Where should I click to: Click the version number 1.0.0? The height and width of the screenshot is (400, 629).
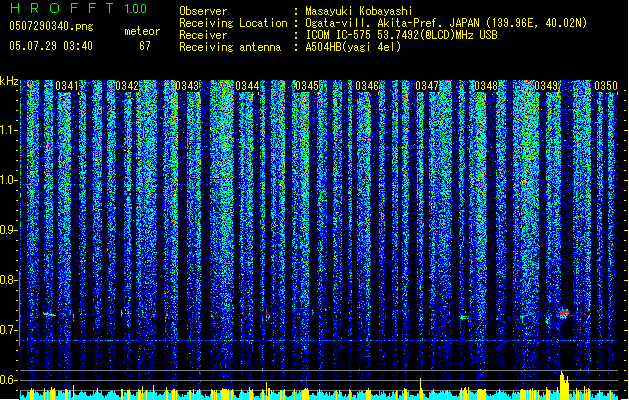136,8
